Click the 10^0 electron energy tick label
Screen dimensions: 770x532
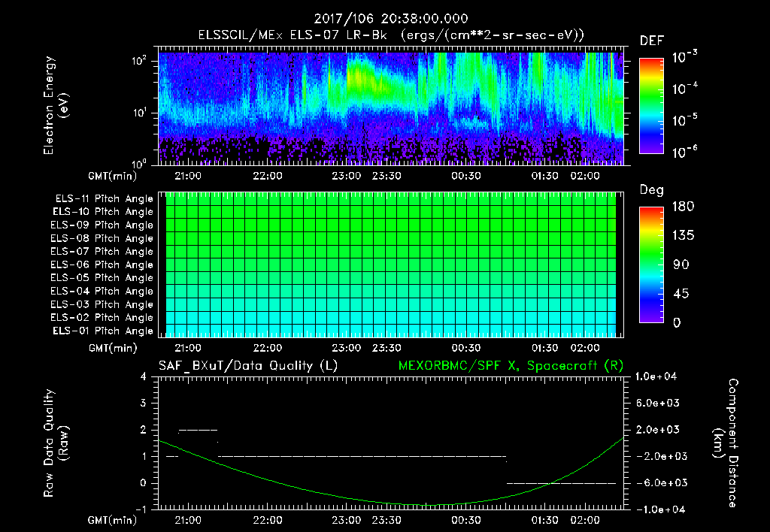[x=140, y=163]
